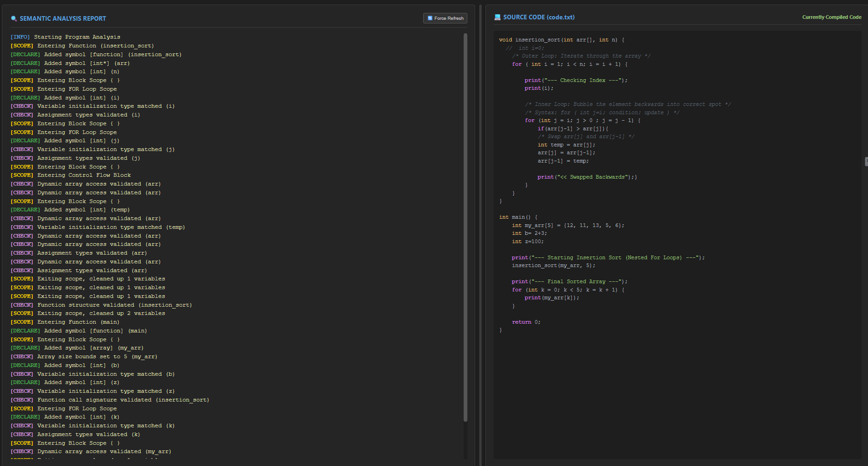Click Added symbol [int] (z) log line

(x=65, y=382)
